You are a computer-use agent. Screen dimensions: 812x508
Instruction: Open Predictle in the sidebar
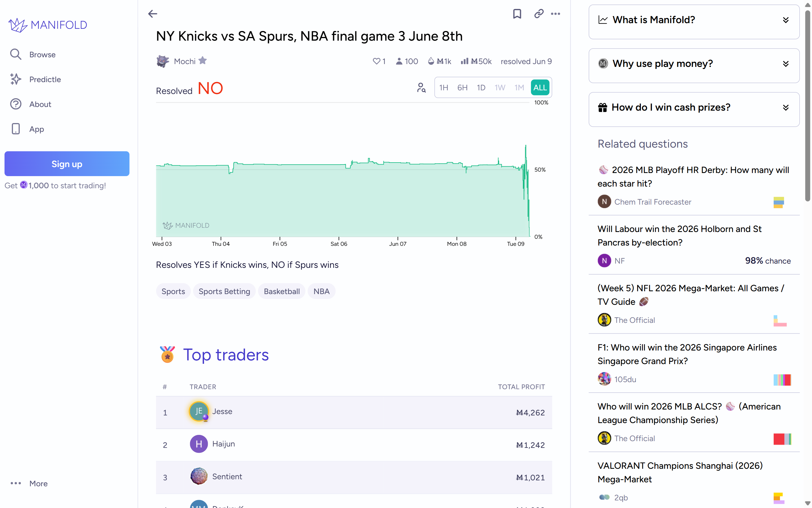[45, 79]
